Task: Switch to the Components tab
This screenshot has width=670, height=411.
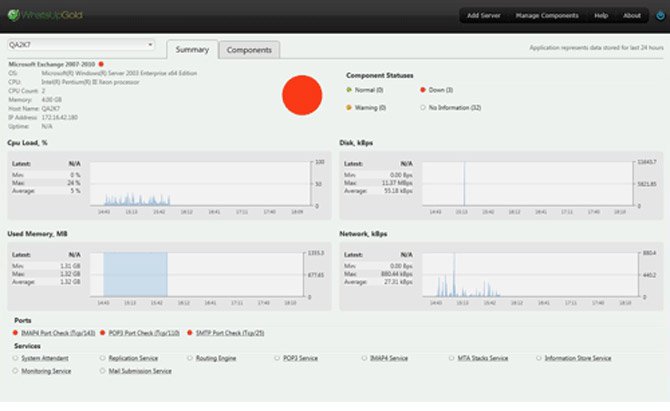Action: click(x=249, y=50)
